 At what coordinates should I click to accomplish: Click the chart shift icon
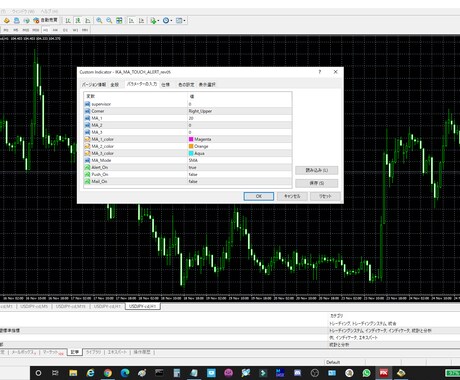(142, 20)
